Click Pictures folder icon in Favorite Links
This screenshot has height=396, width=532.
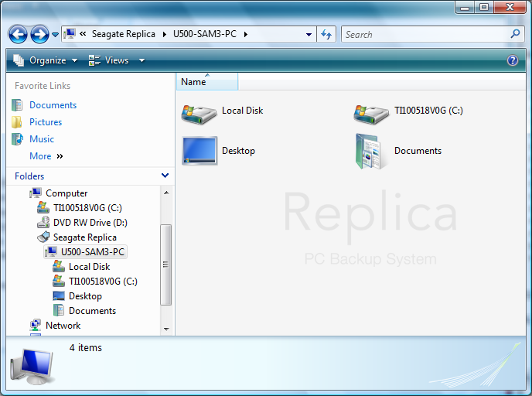(x=17, y=122)
